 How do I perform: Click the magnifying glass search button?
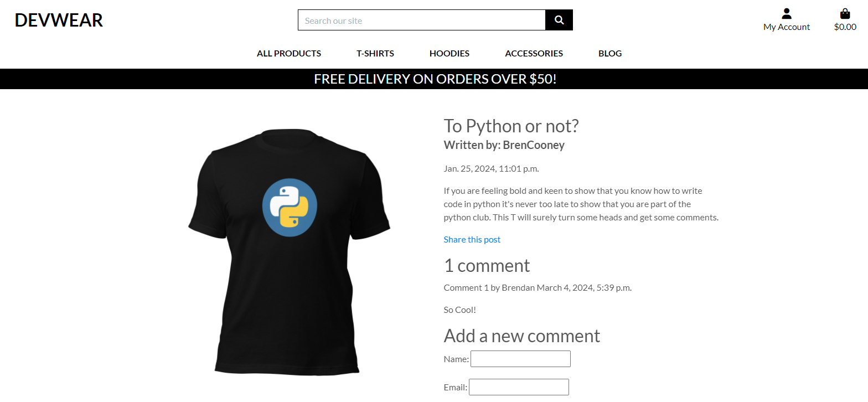pyautogui.click(x=559, y=20)
